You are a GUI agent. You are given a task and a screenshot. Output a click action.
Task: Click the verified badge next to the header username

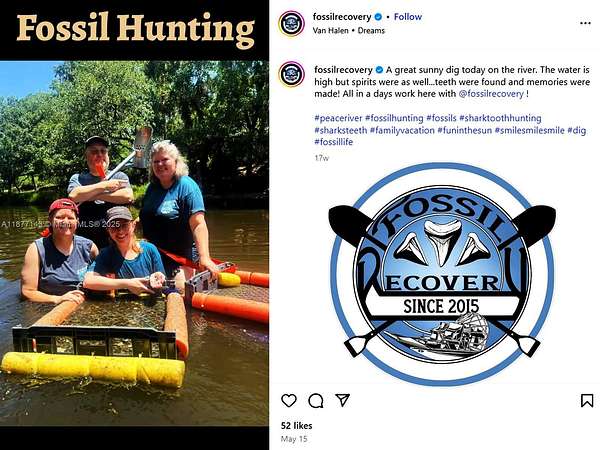click(x=378, y=17)
